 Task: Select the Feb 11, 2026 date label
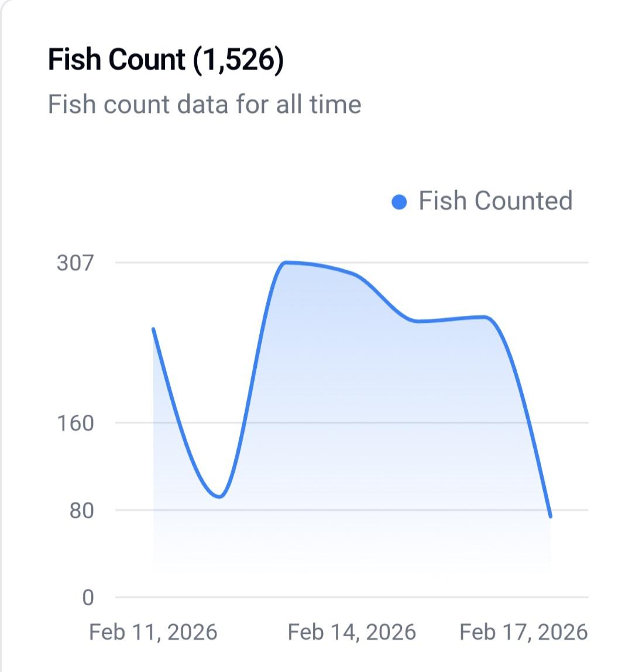(153, 632)
